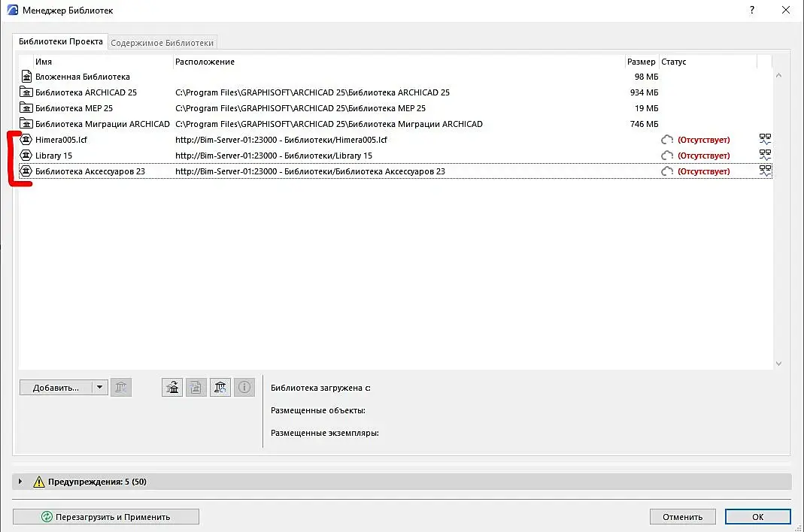Screen dimensions: 804x532
Task: Click the Библиотека Миграции ARCHICAD folder icon
Action: (26, 123)
